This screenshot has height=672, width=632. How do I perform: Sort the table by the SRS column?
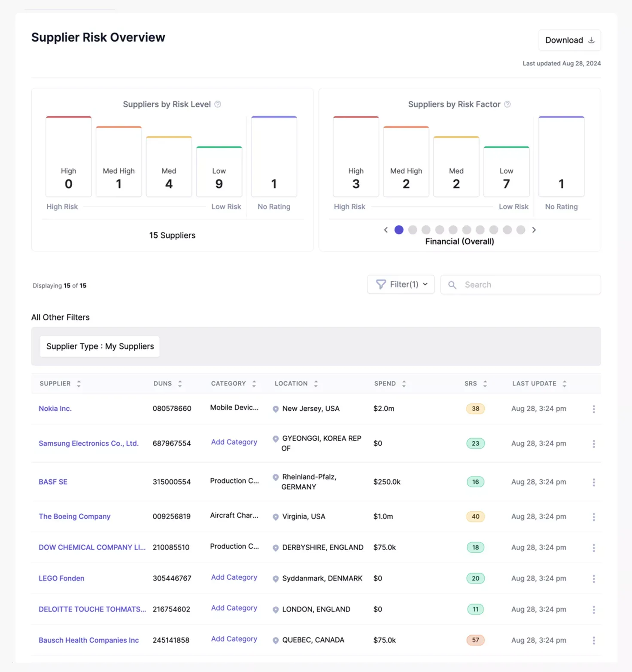pos(485,384)
